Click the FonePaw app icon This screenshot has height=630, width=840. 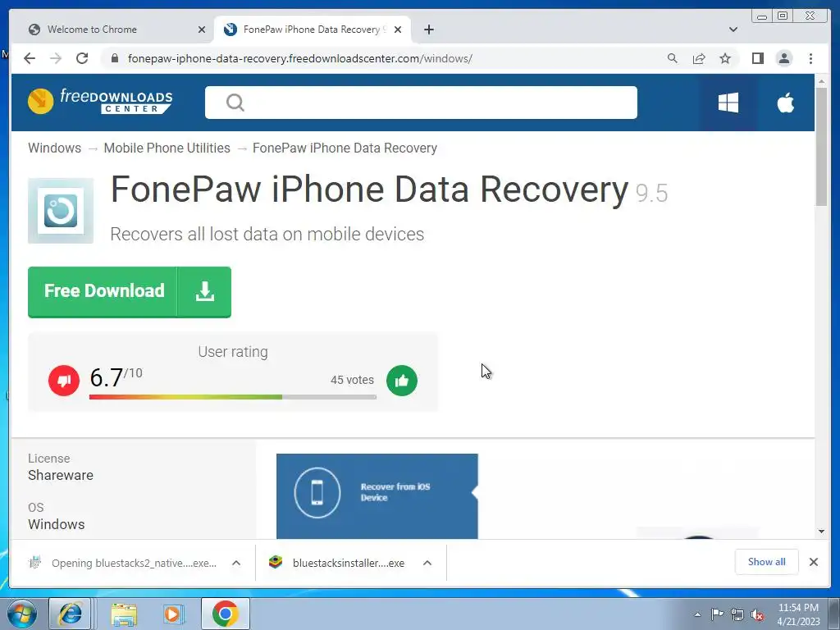61,211
